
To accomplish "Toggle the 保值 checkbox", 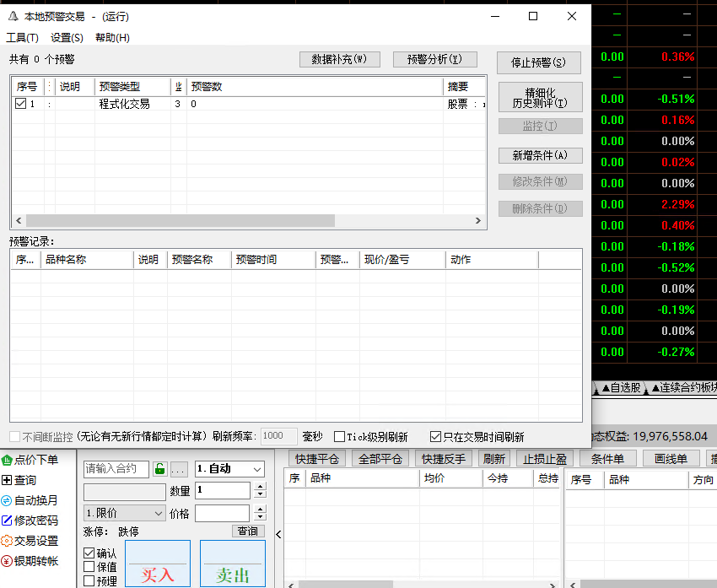I will (89, 567).
